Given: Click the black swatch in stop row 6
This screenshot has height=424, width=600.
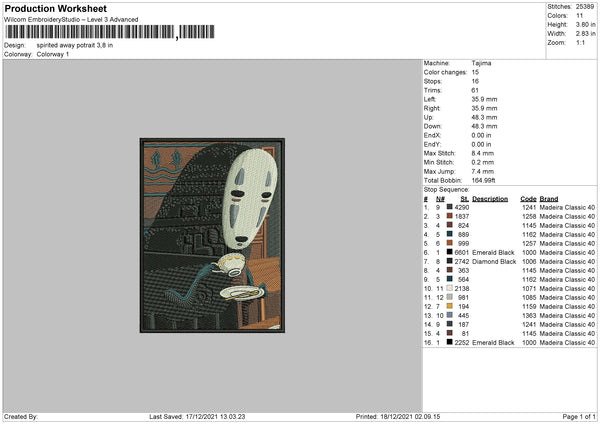Looking at the screenshot, I should pos(450,252).
